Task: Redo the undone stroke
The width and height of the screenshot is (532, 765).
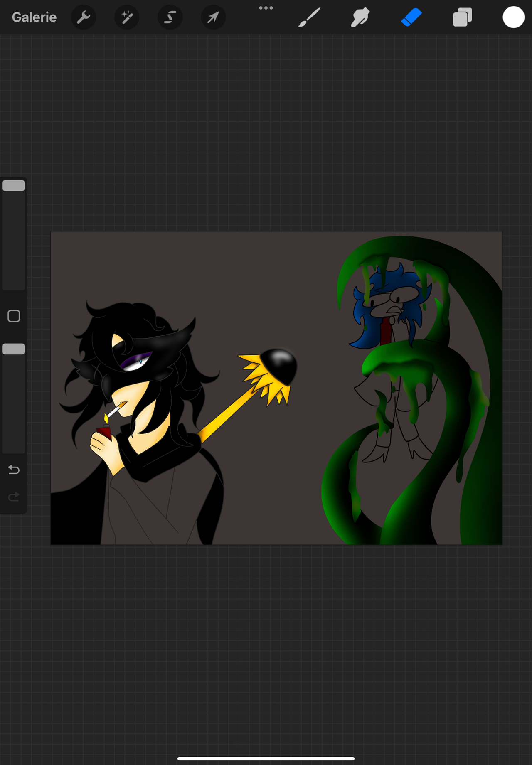Action: tap(14, 497)
